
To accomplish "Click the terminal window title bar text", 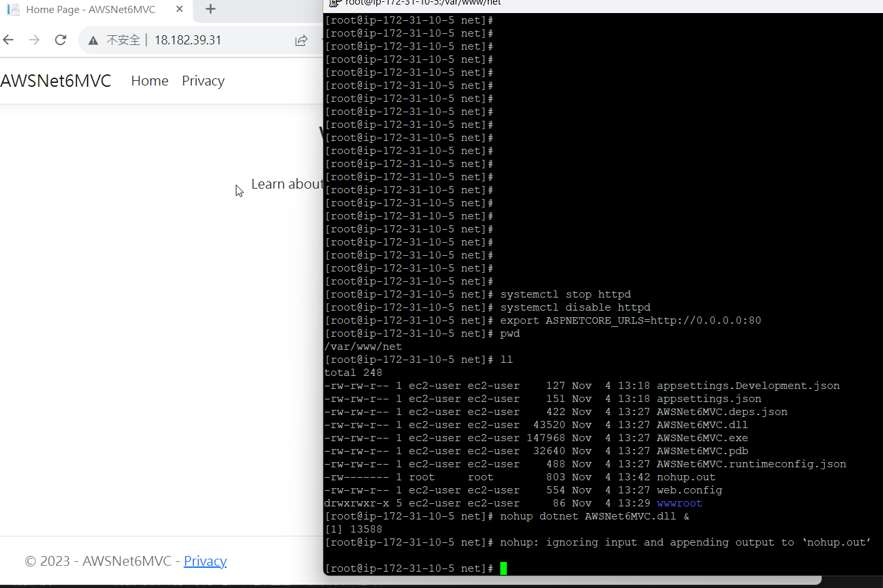I will pos(423,3).
